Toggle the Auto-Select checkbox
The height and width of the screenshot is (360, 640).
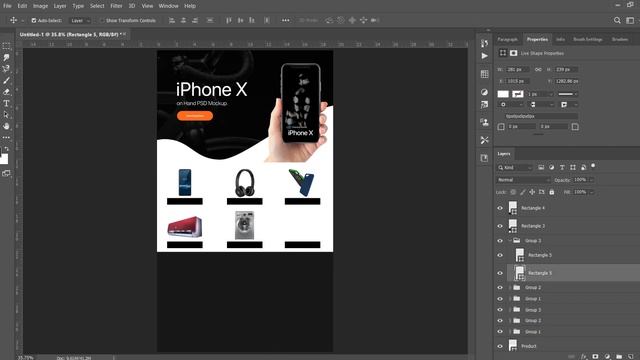pos(34,20)
